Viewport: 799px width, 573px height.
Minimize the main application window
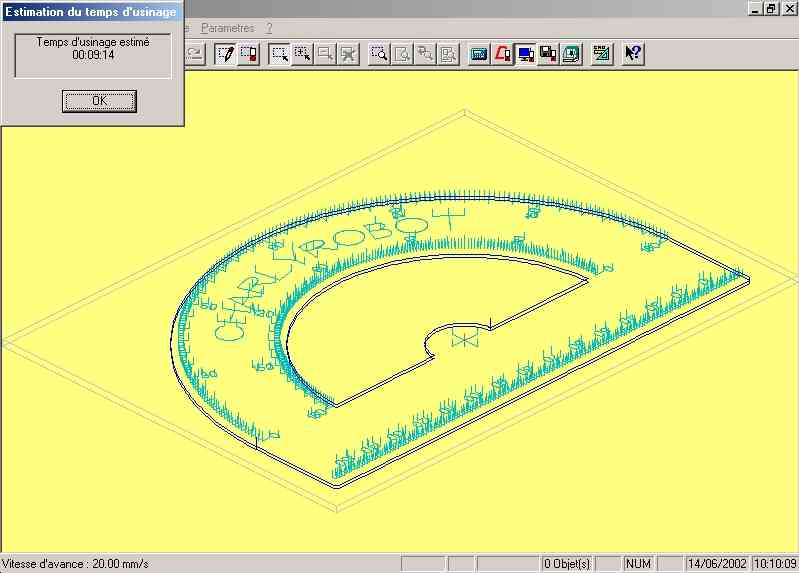coord(755,9)
